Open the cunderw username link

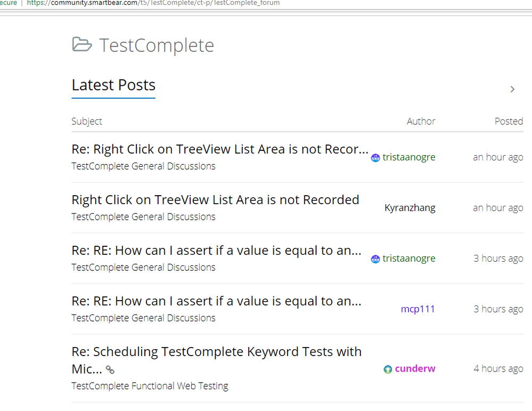pos(415,369)
